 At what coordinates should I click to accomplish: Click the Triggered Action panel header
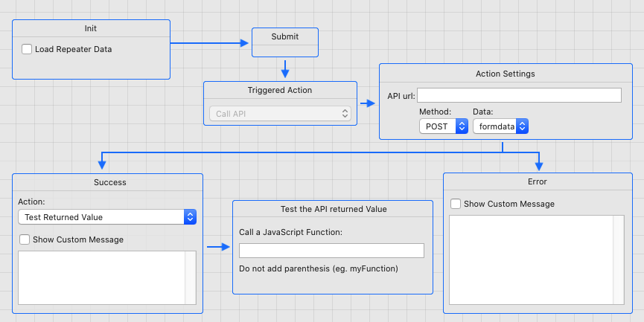pyautogui.click(x=280, y=90)
